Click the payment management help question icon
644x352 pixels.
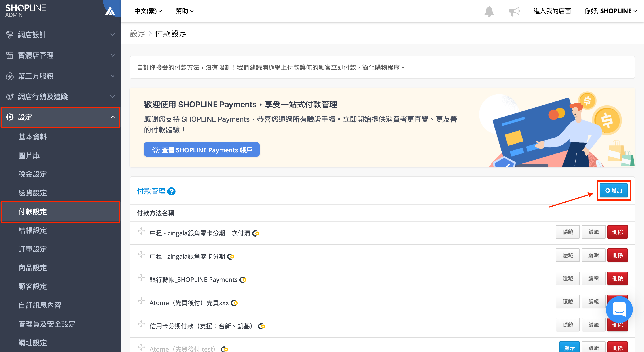tap(171, 191)
